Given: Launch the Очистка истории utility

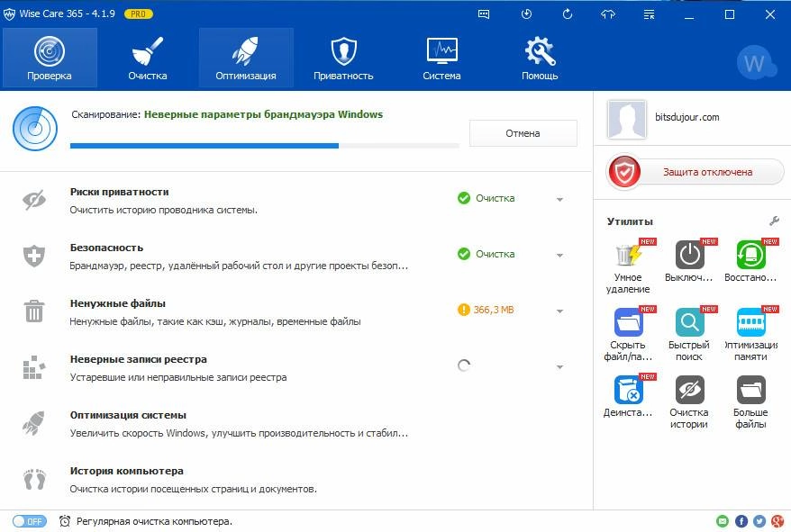Looking at the screenshot, I should tap(689, 402).
